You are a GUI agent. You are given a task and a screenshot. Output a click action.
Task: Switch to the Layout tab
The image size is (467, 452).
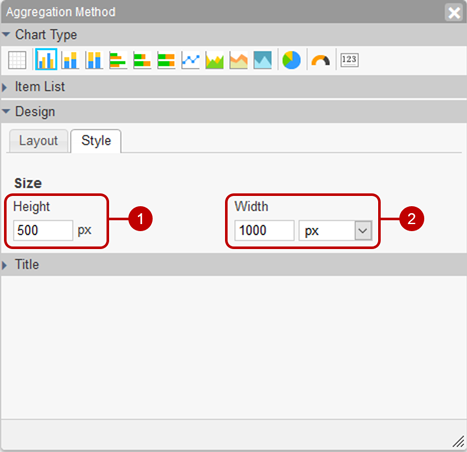38,141
